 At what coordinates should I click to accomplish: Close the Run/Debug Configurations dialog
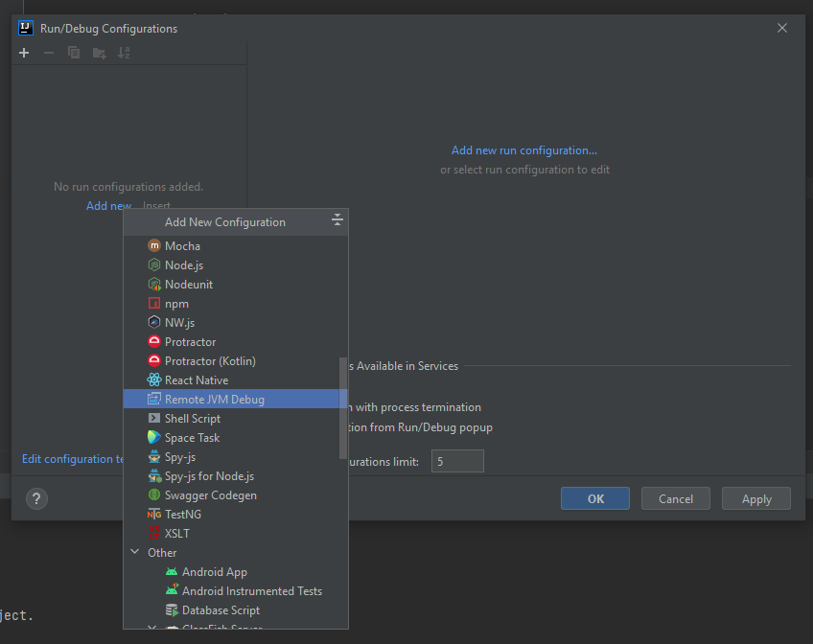tap(782, 28)
